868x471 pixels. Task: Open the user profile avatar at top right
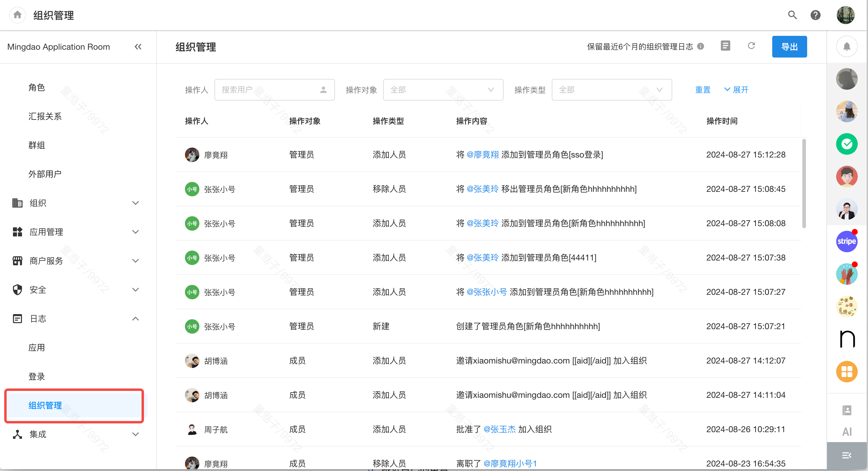click(845, 15)
